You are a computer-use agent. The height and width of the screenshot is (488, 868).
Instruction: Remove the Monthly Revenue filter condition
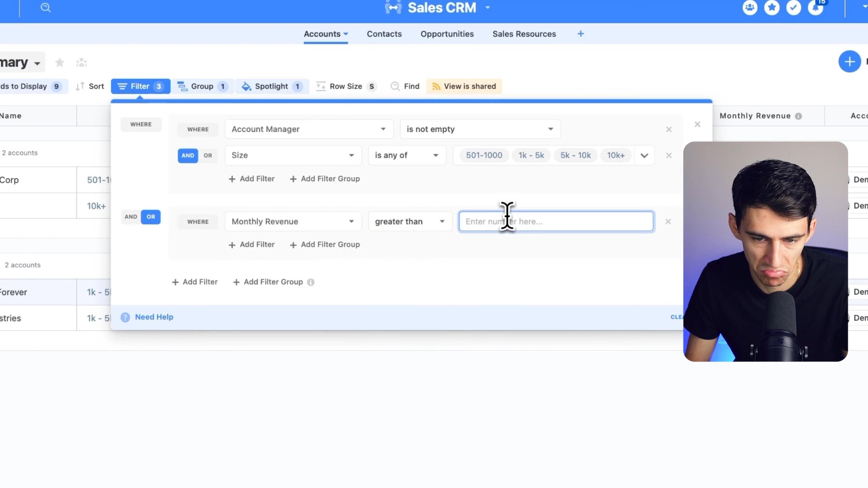[x=668, y=221]
